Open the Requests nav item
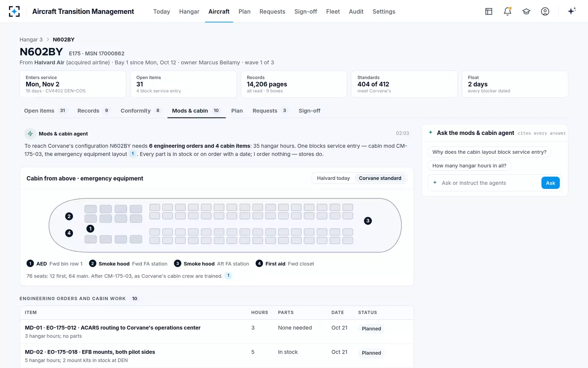 tap(272, 11)
